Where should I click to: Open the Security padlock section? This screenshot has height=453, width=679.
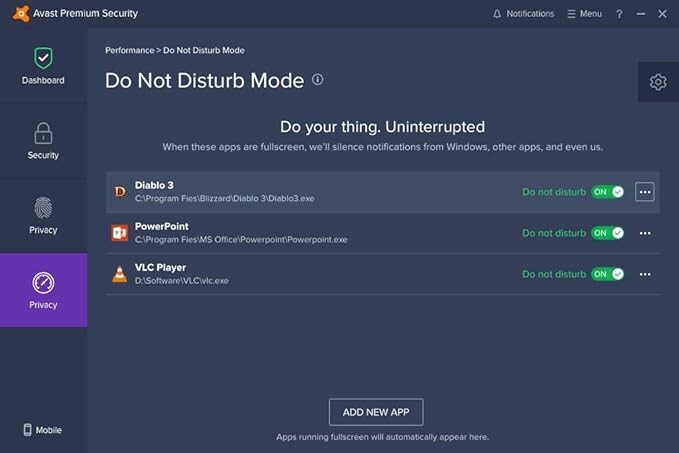[43, 134]
